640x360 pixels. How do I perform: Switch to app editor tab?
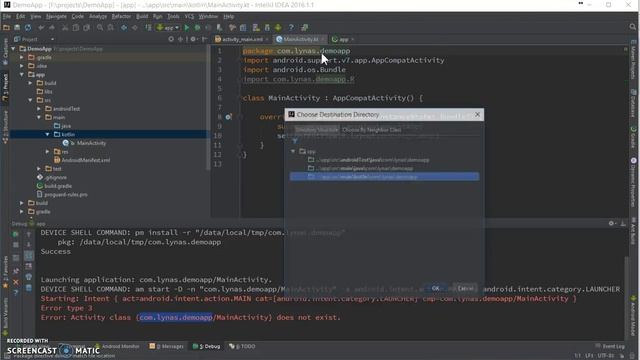343,39
